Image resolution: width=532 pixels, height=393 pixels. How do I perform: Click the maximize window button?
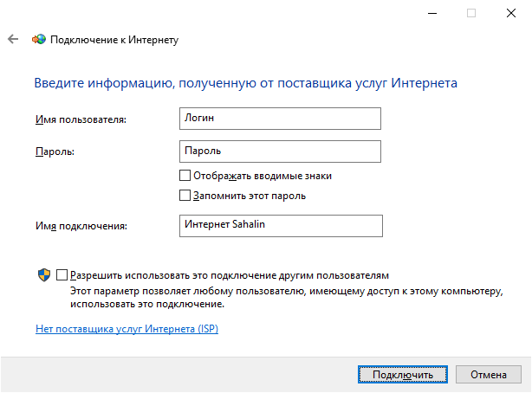click(x=471, y=13)
